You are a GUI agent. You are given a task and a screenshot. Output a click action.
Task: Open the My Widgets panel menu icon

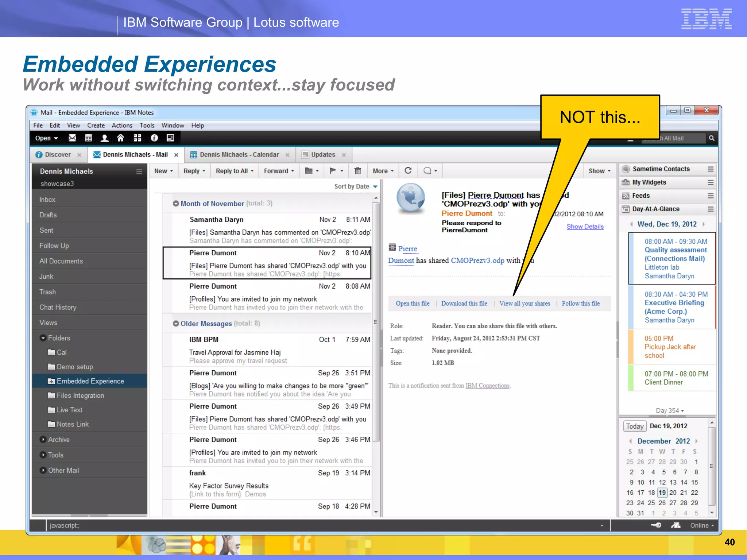click(x=711, y=182)
